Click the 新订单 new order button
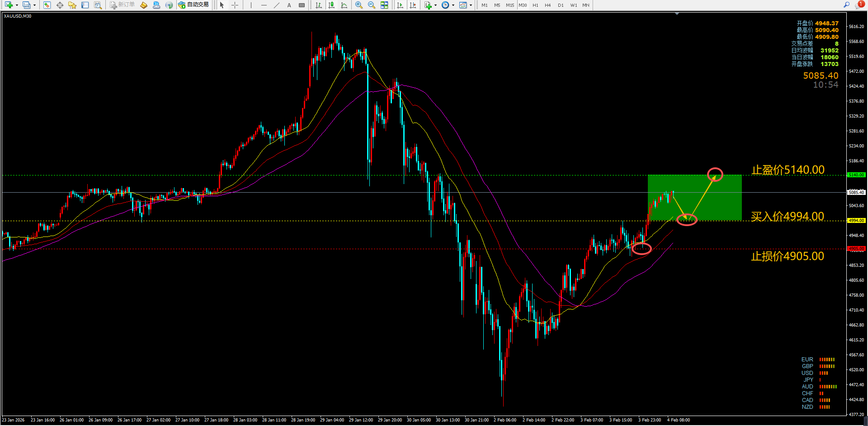The image size is (868, 426). tap(122, 5)
